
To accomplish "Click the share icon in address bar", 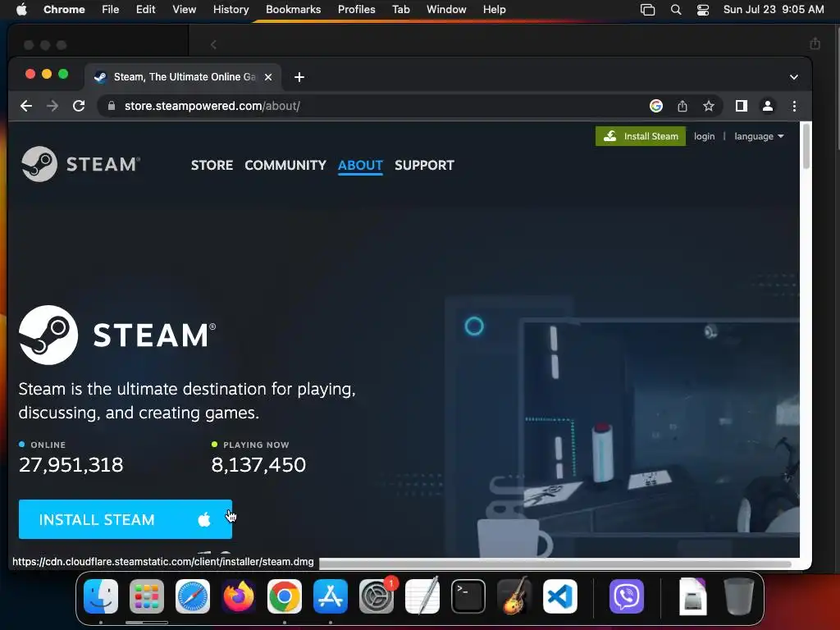I will [x=682, y=106].
